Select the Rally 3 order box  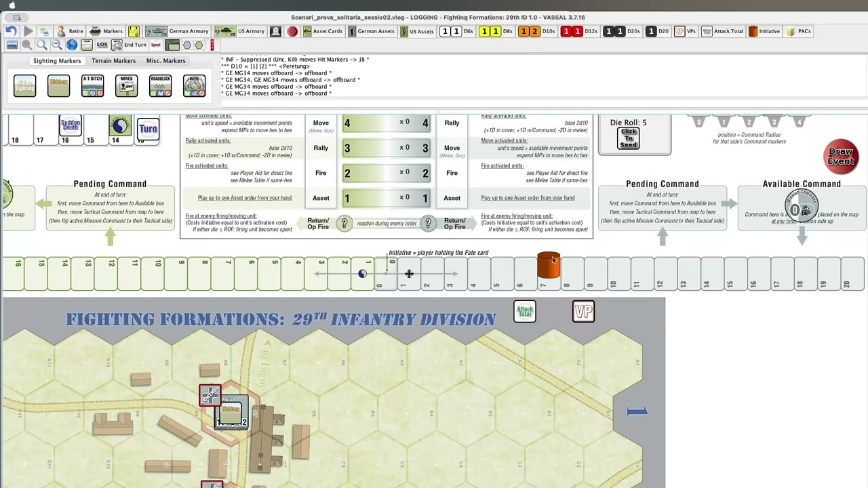386,148
